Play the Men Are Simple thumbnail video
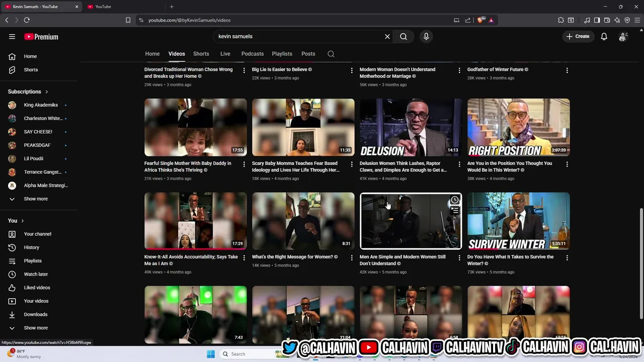Viewport: 644px width, 362px height. pos(411,221)
